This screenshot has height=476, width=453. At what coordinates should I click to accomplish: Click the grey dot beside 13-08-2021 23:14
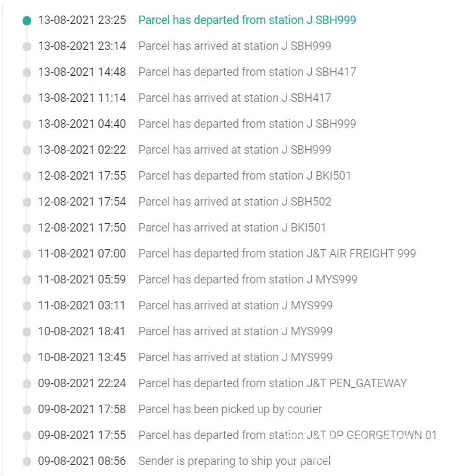[27, 47]
